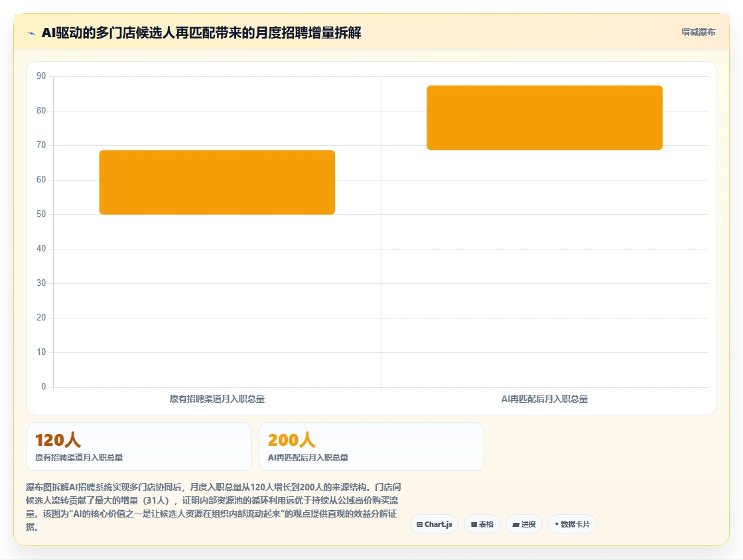This screenshot has height=560, width=743.
Task: Click y-axis value 80
Action: (41, 110)
